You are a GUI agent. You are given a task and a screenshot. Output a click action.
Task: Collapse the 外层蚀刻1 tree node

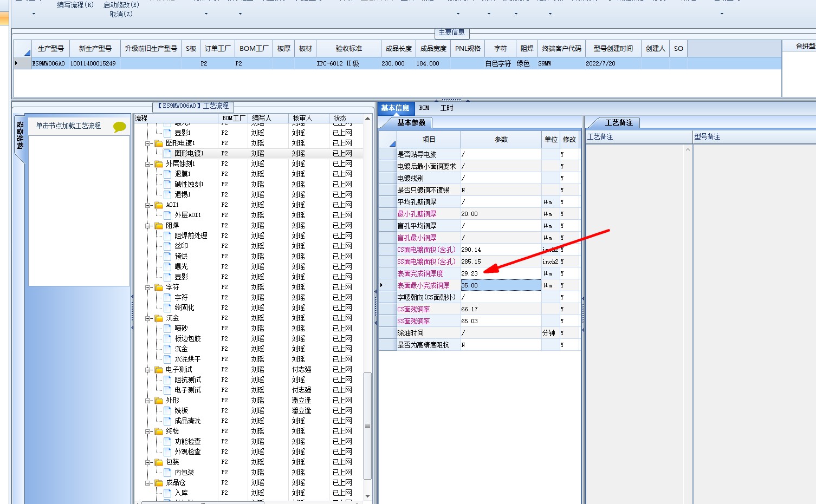point(148,164)
